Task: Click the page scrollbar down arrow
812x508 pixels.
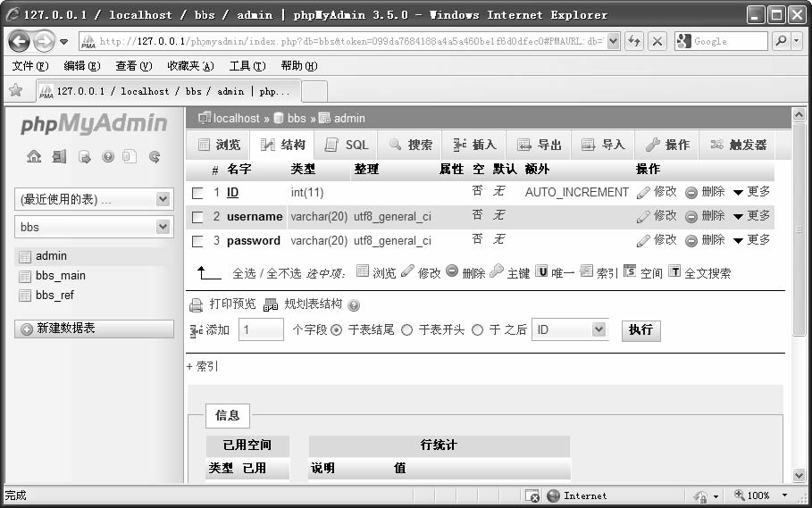Action: click(799, 475)
